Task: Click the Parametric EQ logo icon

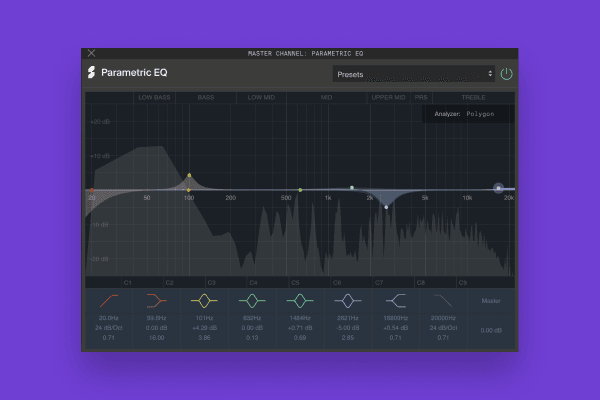Action: (x=91, y=72)
